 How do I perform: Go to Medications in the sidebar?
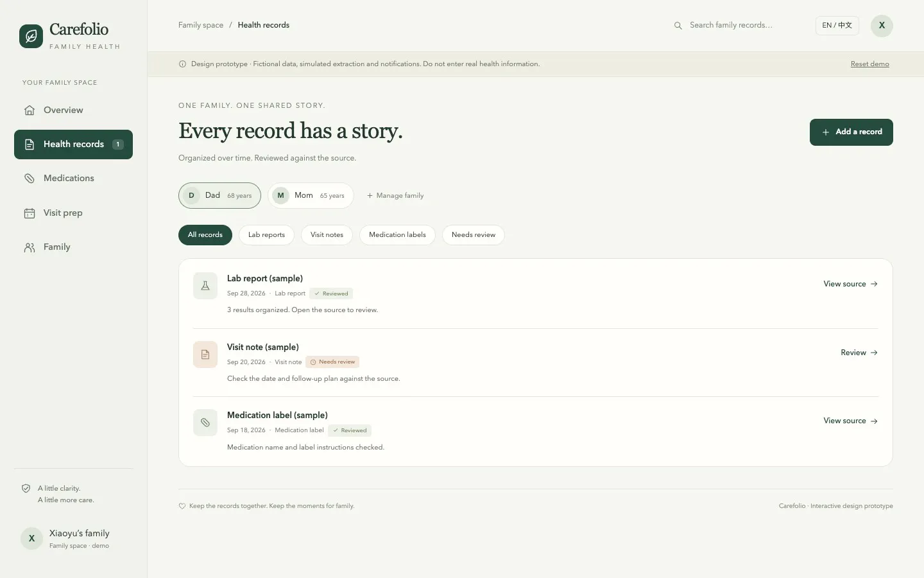73,179
